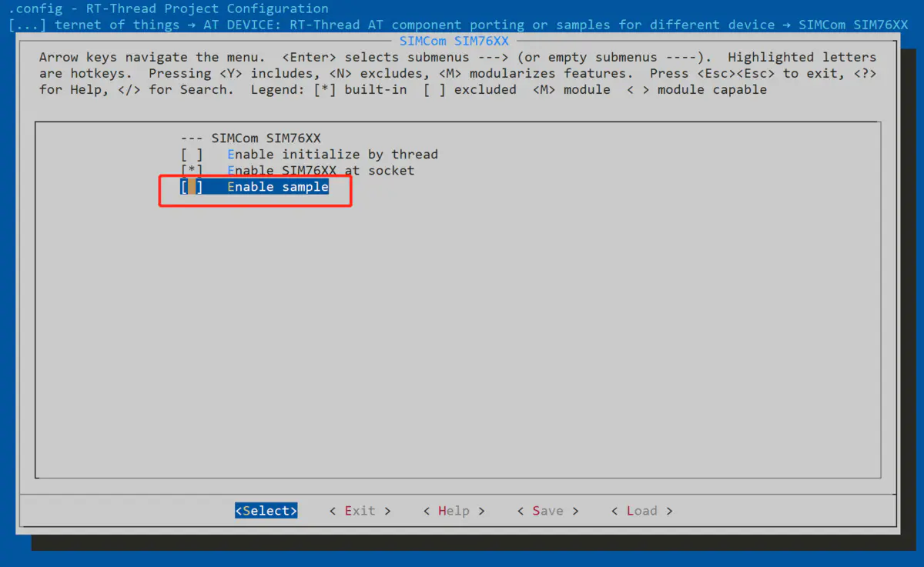Click the Enable initialize by thread label
This screenshot has width=924, height=567.
click(333, 155)
